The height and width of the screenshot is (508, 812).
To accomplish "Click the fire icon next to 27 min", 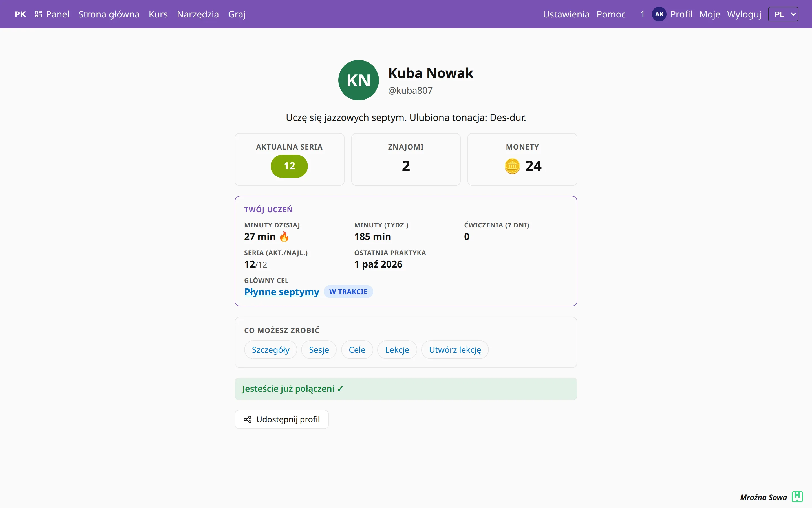I will (x=284, y=237).
